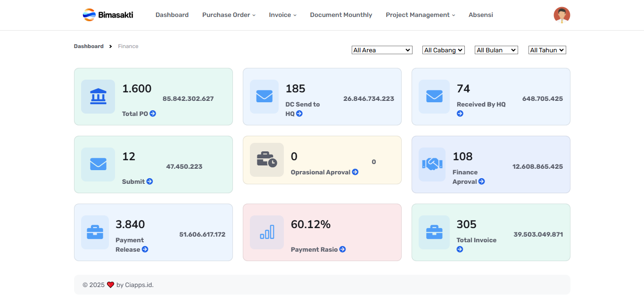Expand the All Bulan month filter
The image size is (644, 304).
click(496, 50)
